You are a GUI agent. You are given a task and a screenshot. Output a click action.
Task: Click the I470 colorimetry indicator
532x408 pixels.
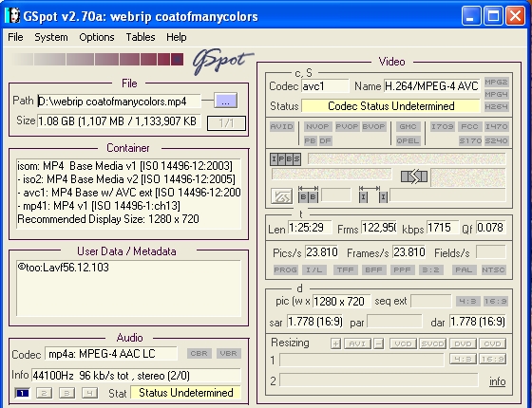496,127
